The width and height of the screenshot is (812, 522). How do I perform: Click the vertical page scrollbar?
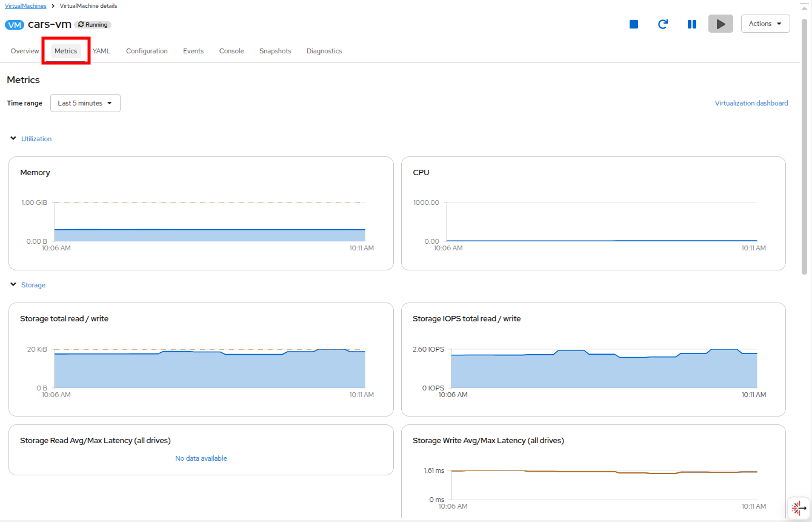804,146
